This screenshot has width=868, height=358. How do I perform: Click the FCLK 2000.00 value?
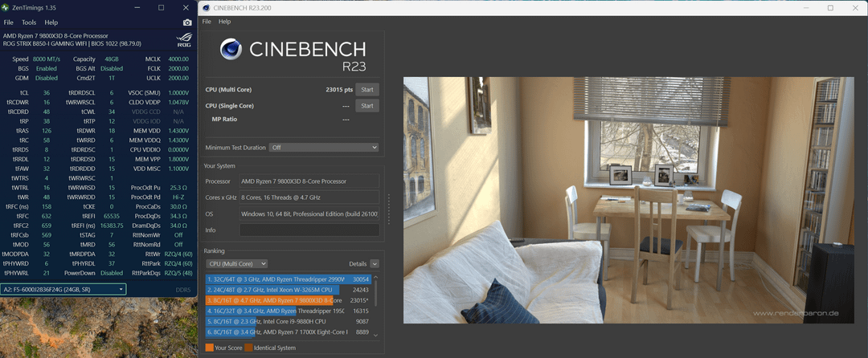tap(178, 68)
